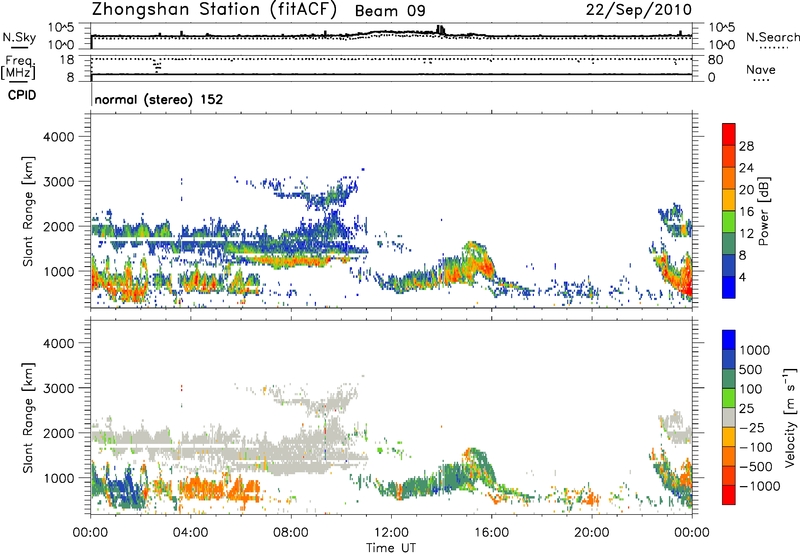
Task: Click the 'Freq. [MHz]' axis label
Action: (18, 68)
